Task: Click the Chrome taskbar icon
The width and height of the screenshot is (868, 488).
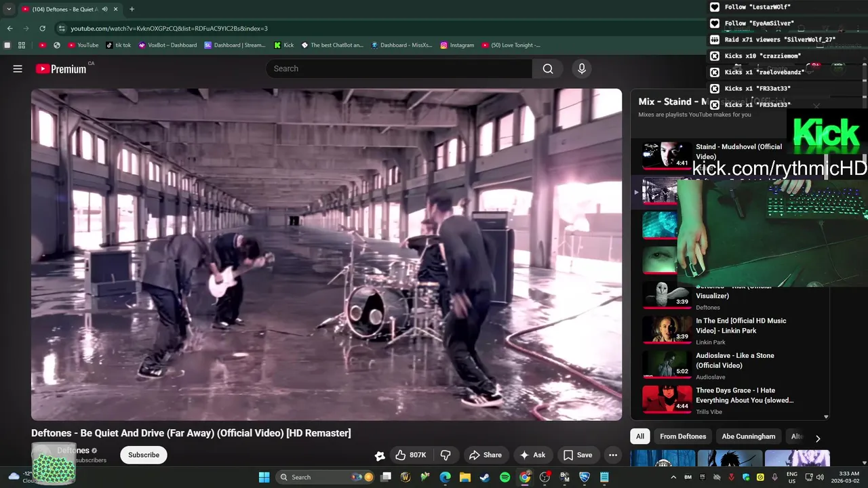Action: click(525, 477)
